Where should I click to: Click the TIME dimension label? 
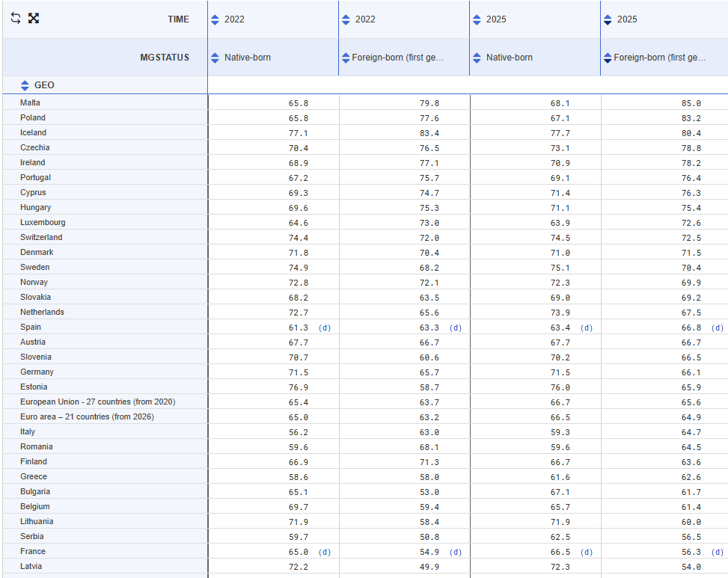pyautogui.click(x=178, y=19)
